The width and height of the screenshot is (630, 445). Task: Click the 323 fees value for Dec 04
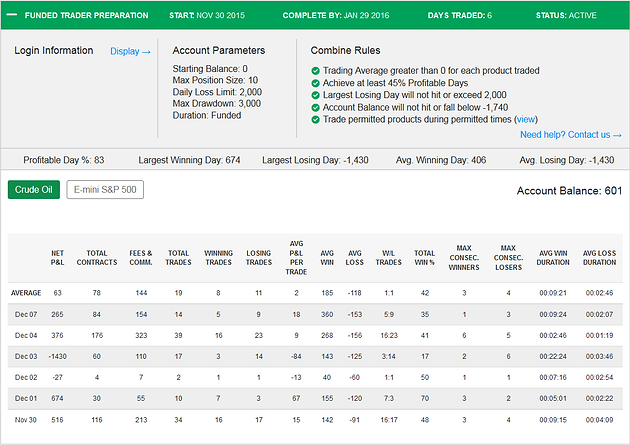pos(141,335)
